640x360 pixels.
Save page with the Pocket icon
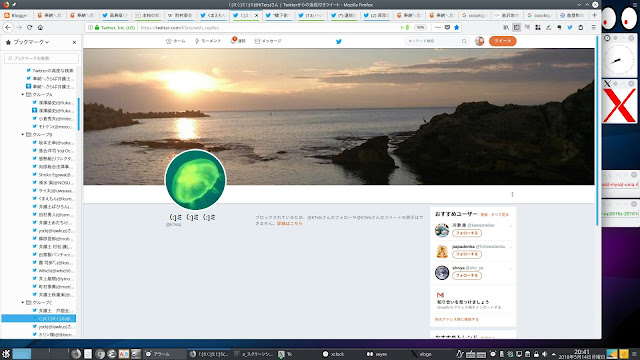[x=447, y=27]
